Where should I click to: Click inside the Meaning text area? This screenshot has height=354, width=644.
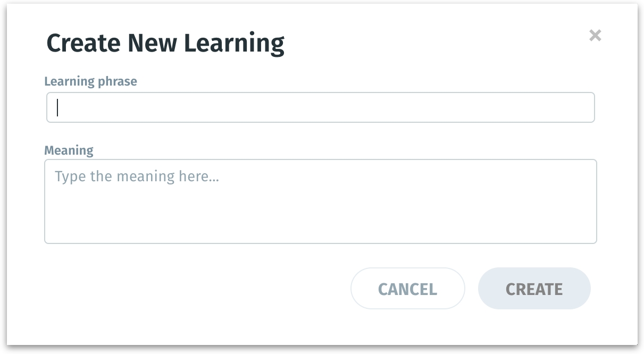[320, 201]
